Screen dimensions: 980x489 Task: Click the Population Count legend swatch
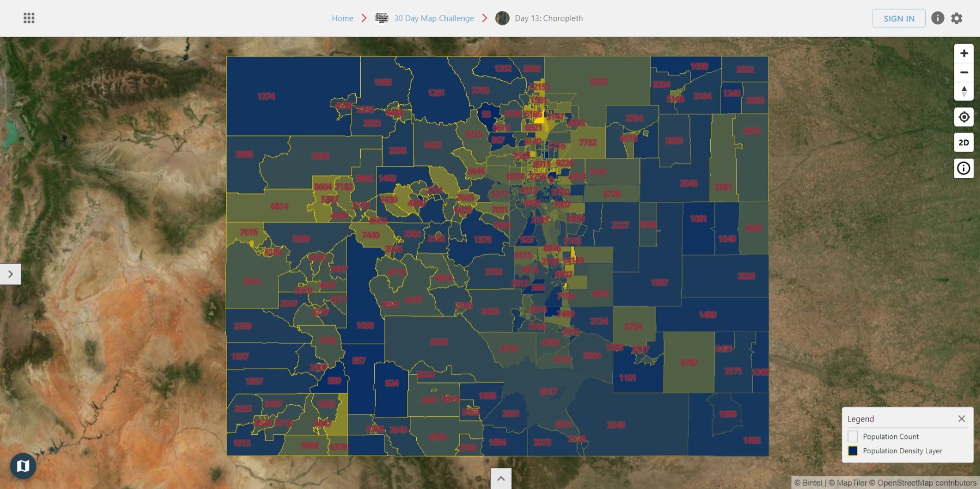point(853,437)
